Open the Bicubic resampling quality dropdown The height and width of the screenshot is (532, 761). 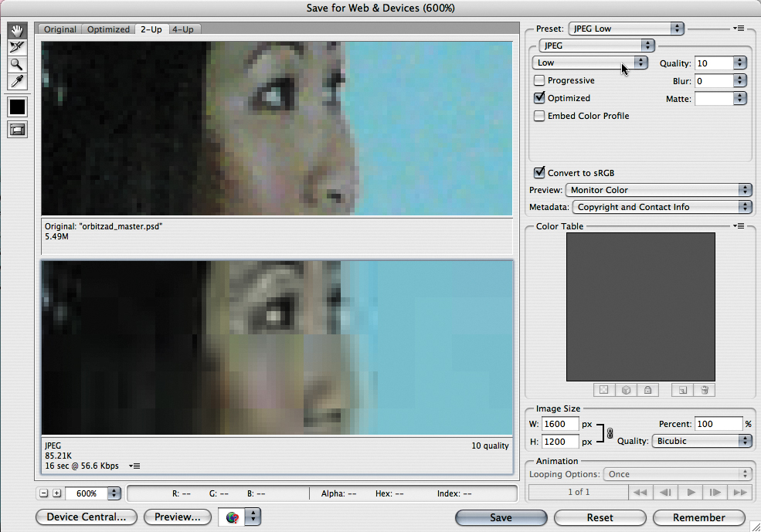702,441
